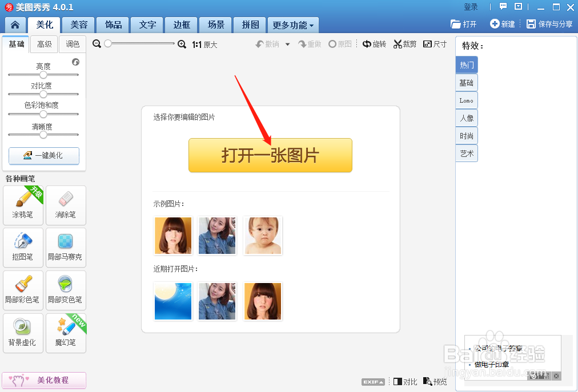Click 1:1 原大 actual size button
Image resolution: width=578 pixels, height=392 pixels.
[x=204, y=45]
